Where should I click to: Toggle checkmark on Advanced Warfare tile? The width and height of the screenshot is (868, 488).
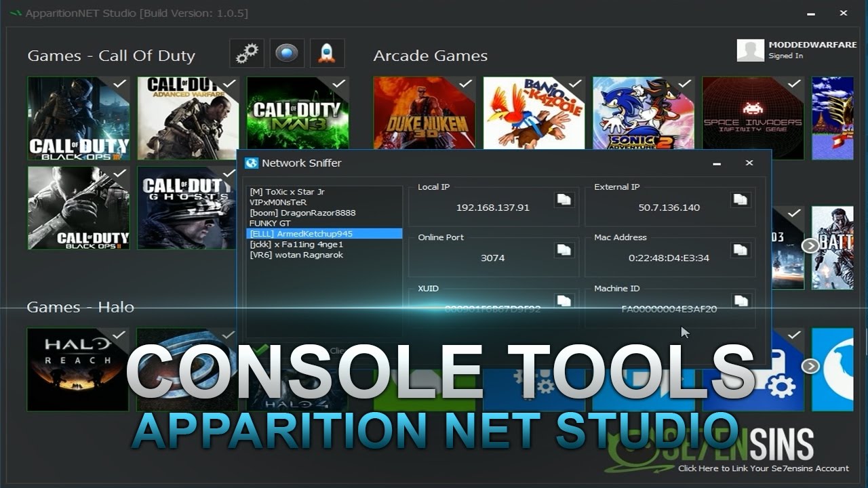coord(230,83)
